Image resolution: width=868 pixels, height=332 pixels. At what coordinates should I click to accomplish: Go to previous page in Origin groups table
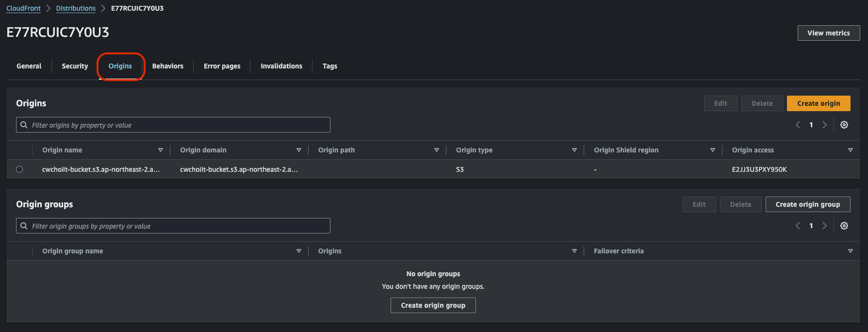coord(798,226)
